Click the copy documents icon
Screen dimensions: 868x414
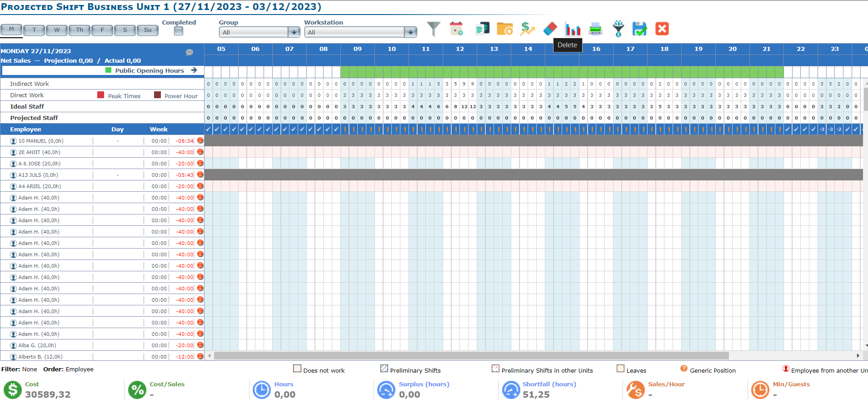(x=482, y=29)
